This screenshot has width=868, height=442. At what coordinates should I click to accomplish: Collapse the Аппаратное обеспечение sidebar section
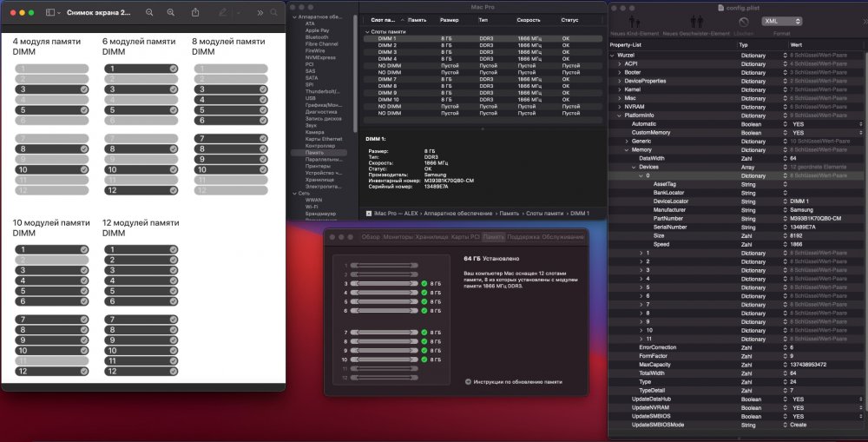(x=294, y=17)
